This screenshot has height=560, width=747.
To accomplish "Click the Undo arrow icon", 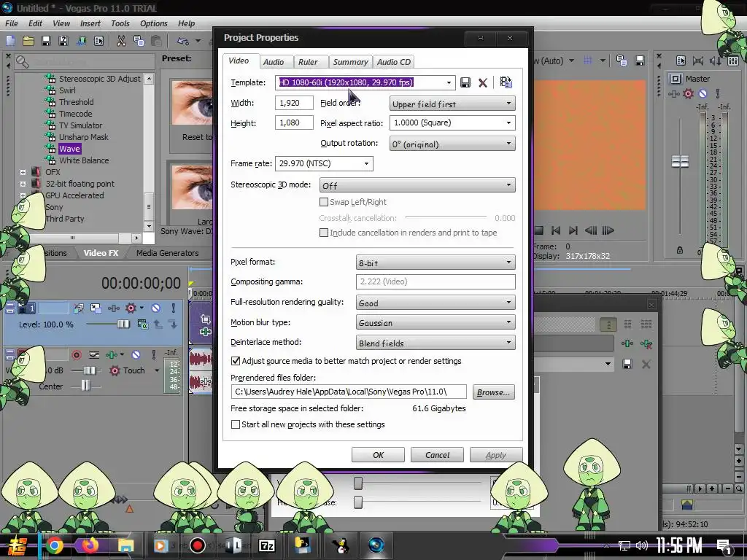I will [183, 41].
